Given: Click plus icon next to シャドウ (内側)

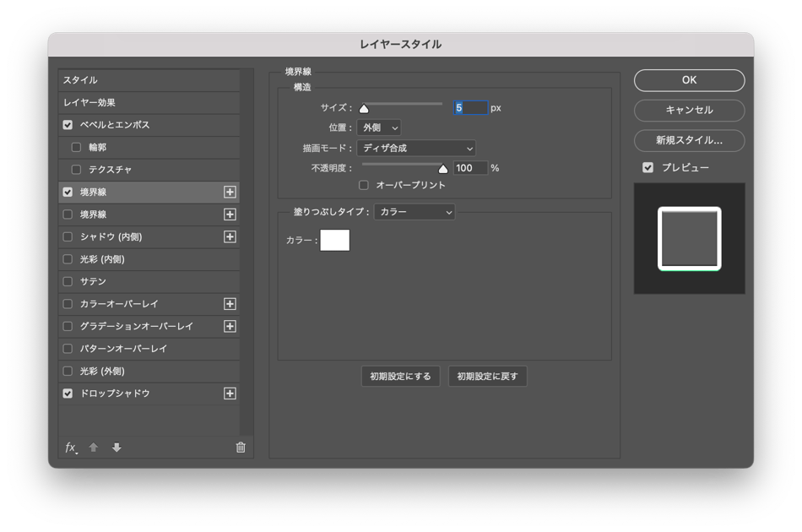Looking at the screenshot, I should (230, 237).
